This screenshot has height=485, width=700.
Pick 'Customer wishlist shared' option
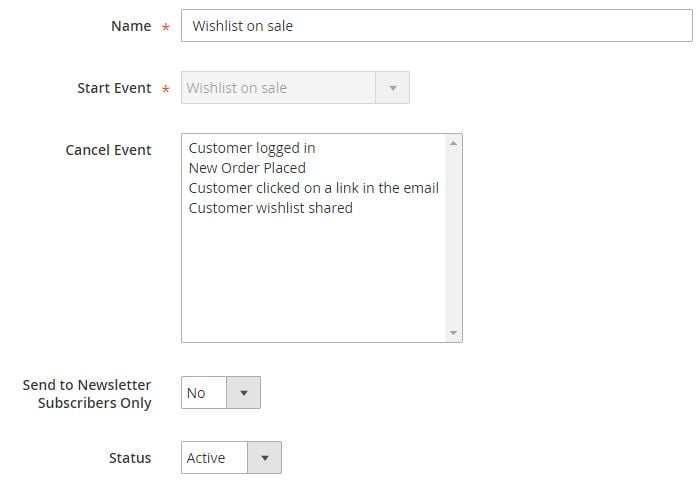coord(271,208)
